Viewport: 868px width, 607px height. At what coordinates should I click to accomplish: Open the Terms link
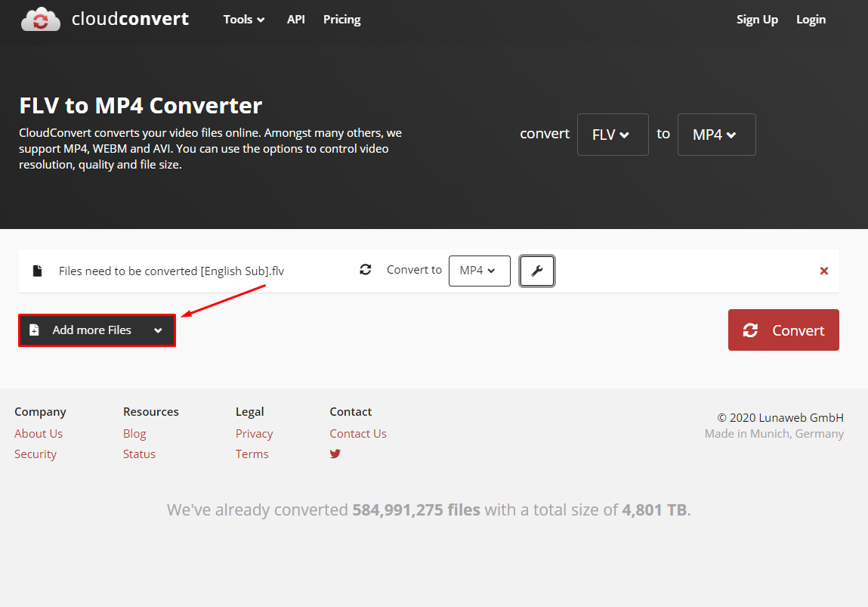(252, 454)
